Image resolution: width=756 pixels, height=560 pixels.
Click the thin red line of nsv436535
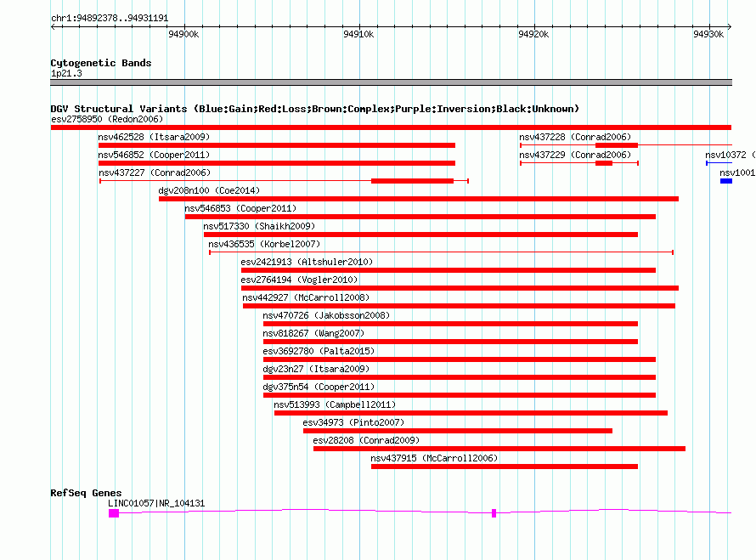point(441,252)
